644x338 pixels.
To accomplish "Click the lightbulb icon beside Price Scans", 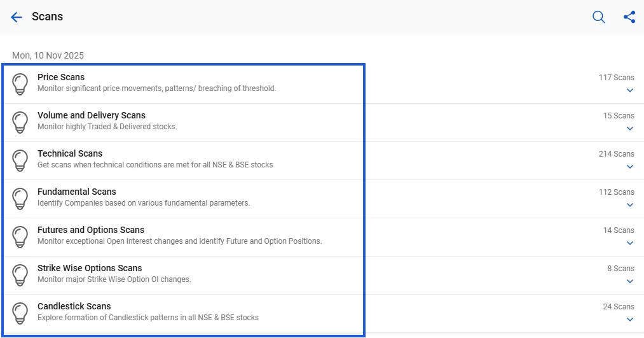I will click(20, 84).
